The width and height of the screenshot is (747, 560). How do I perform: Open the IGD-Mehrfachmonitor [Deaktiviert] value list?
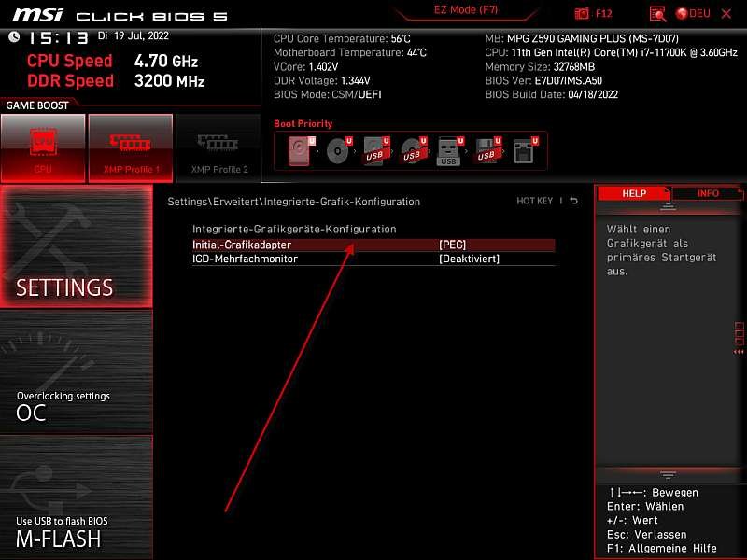click(470, 259)
